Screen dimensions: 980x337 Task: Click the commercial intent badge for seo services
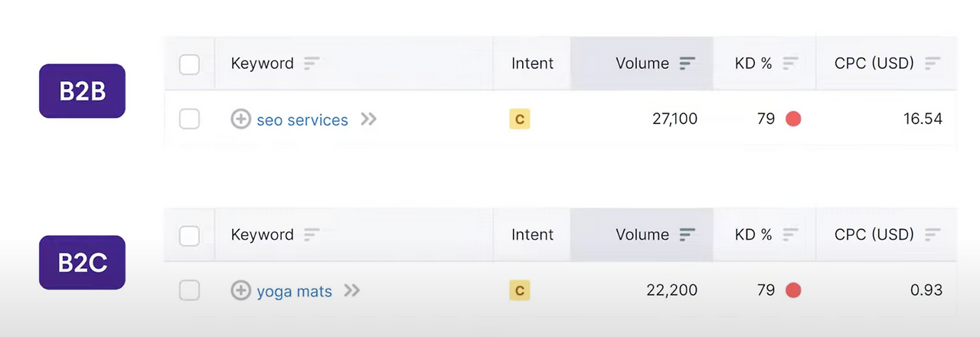(x=520, y=119)
